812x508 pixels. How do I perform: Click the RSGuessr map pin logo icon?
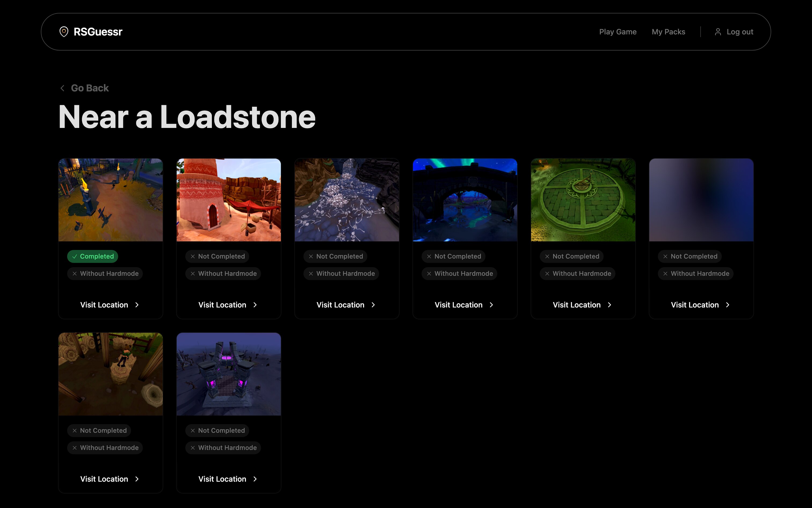(x=64, y=32)
